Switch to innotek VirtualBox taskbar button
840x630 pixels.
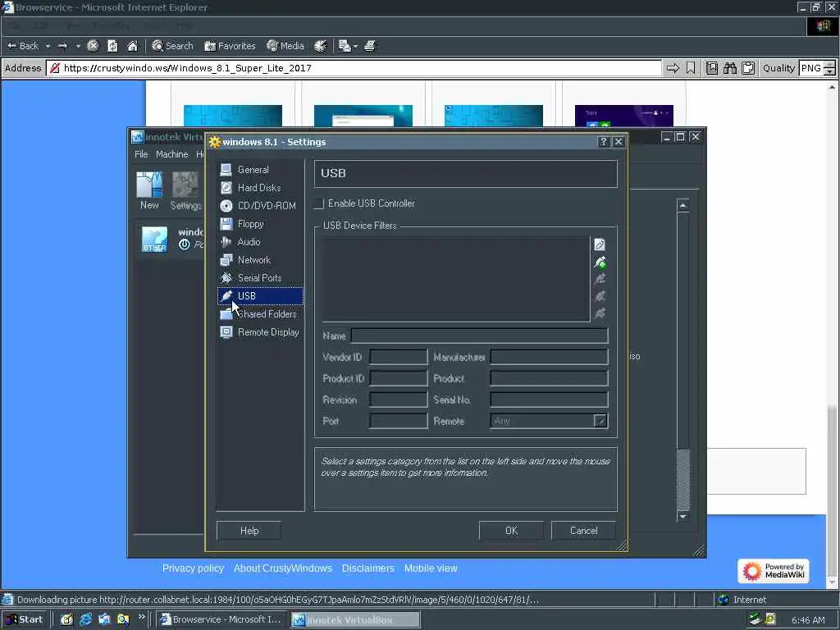tap(355, 620)
